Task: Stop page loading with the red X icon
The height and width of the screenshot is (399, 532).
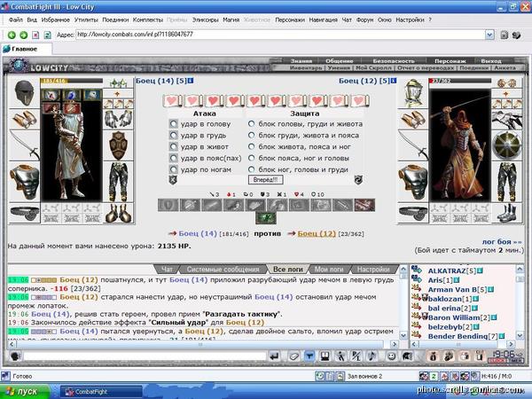Action: pos(35,35)
